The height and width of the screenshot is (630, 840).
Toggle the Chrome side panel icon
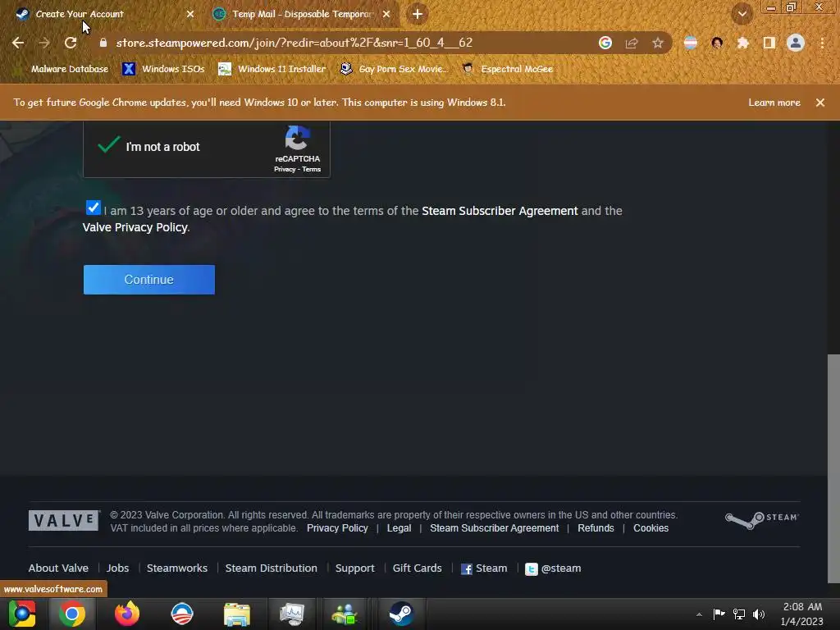click(x=769, y=43)
